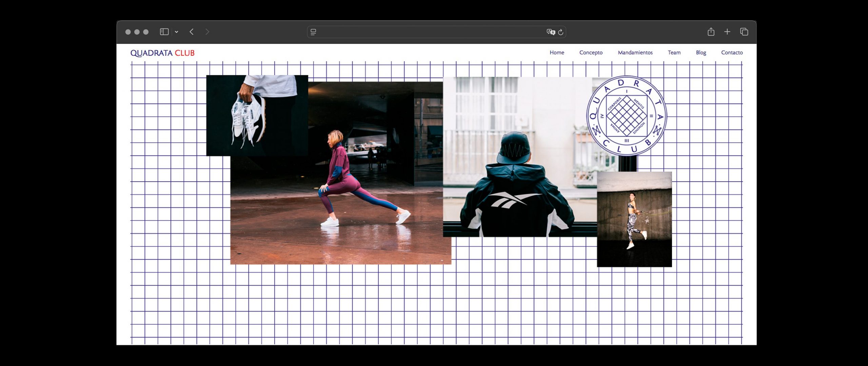The width and height of the screenshot is (868, 366).
Task: Click the translate page icon
Action: click(551, 32)
